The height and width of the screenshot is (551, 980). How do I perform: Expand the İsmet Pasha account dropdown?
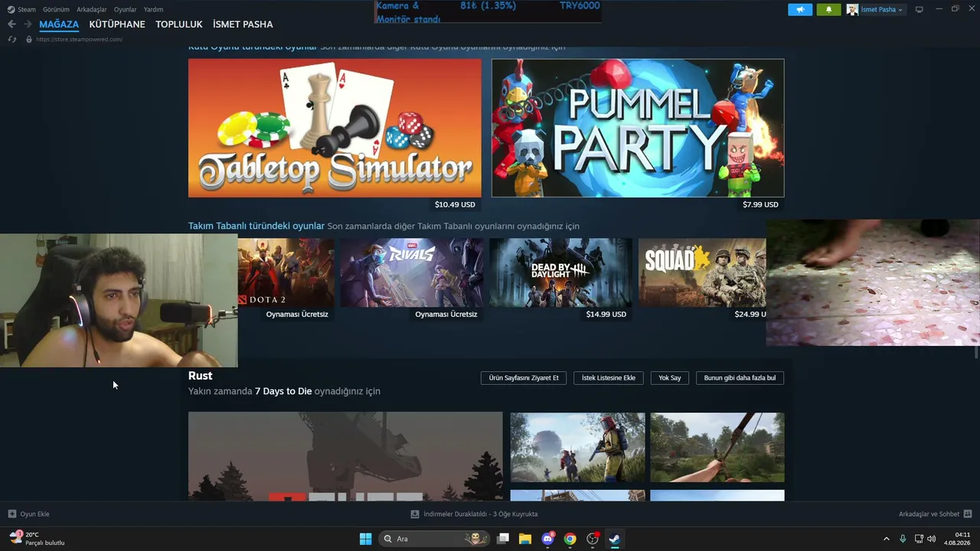(x=900, y=10)
